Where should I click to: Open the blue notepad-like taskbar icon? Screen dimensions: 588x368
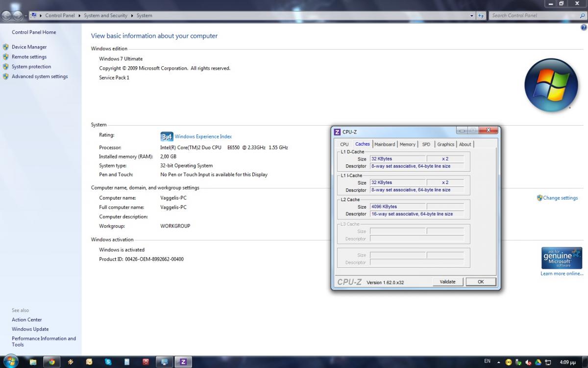pos(127,362)
